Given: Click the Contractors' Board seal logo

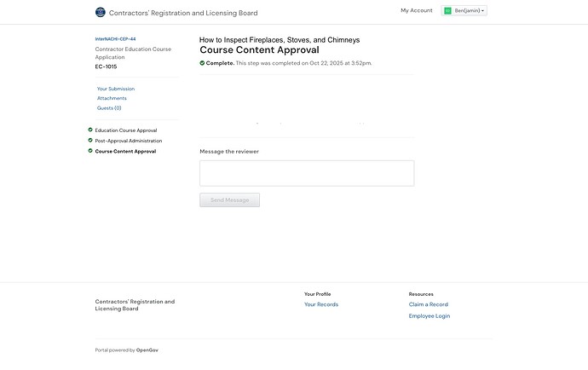Looking at the screenshot, I should coord(101,13).
